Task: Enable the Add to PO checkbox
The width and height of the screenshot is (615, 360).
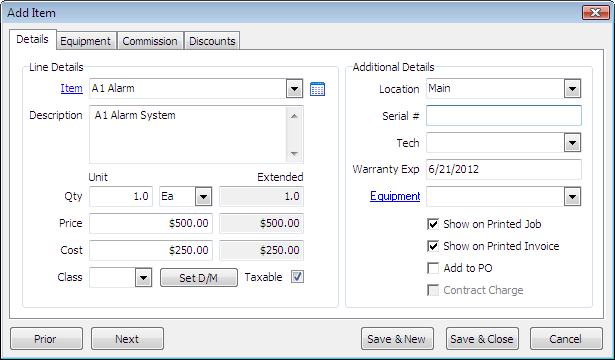Action: [433, 268]
